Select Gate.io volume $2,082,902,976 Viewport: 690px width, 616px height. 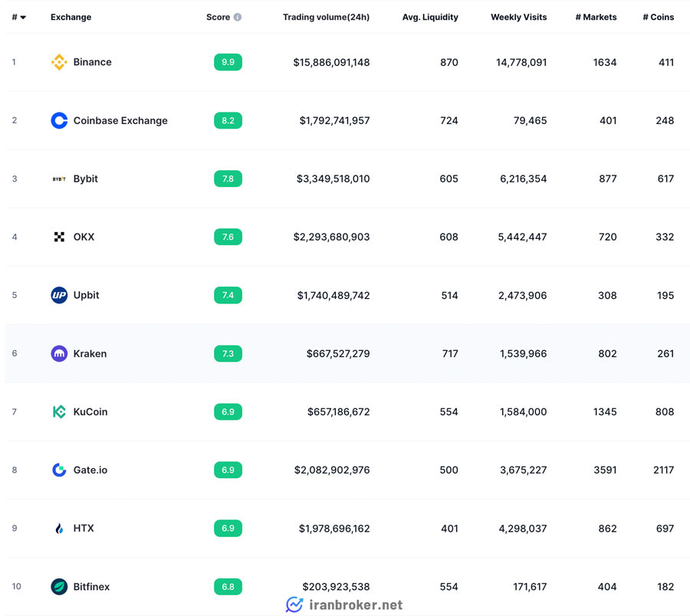332,470
